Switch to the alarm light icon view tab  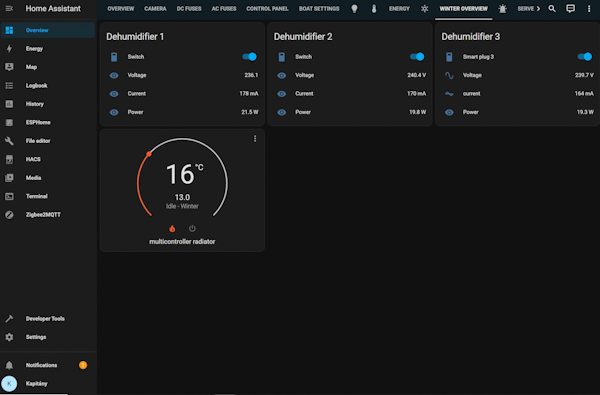[x=503, y=9]
